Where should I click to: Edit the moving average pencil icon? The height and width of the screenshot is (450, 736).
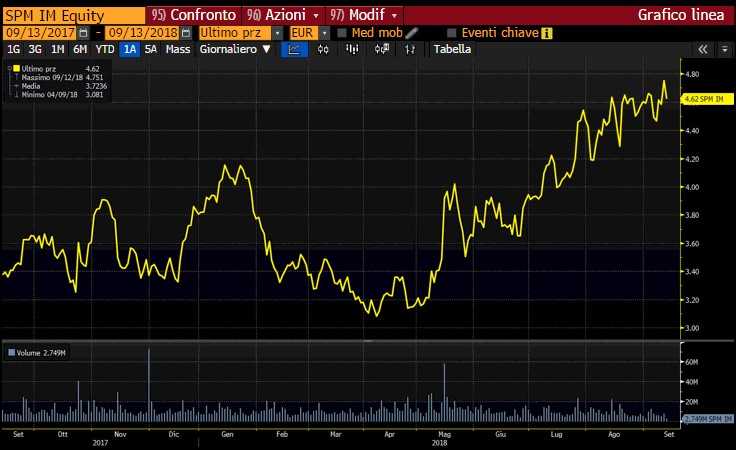412,33
